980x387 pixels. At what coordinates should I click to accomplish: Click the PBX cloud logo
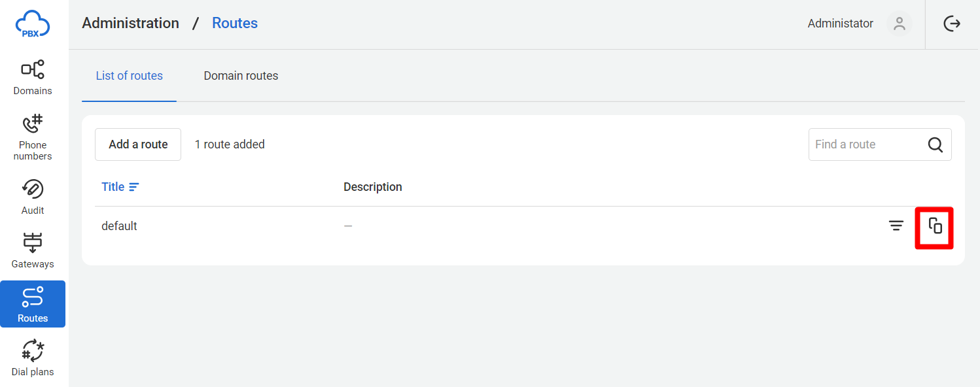[x=33, y=24]
